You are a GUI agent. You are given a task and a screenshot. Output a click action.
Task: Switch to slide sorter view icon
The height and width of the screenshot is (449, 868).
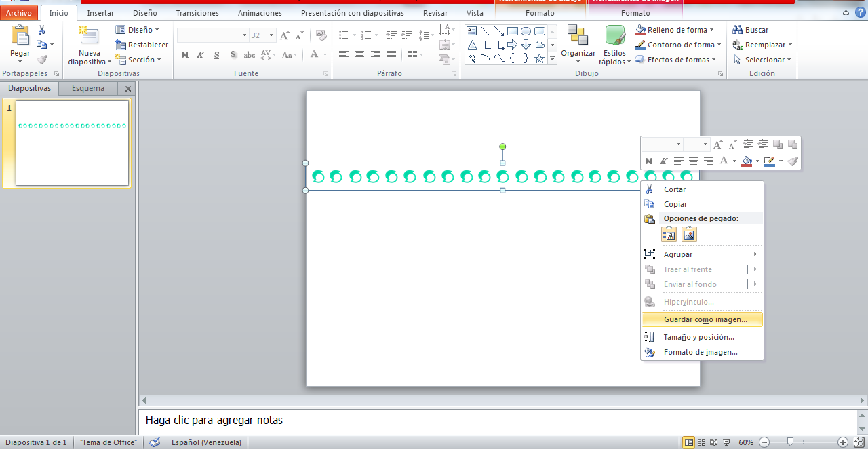[x=702, y=442]
